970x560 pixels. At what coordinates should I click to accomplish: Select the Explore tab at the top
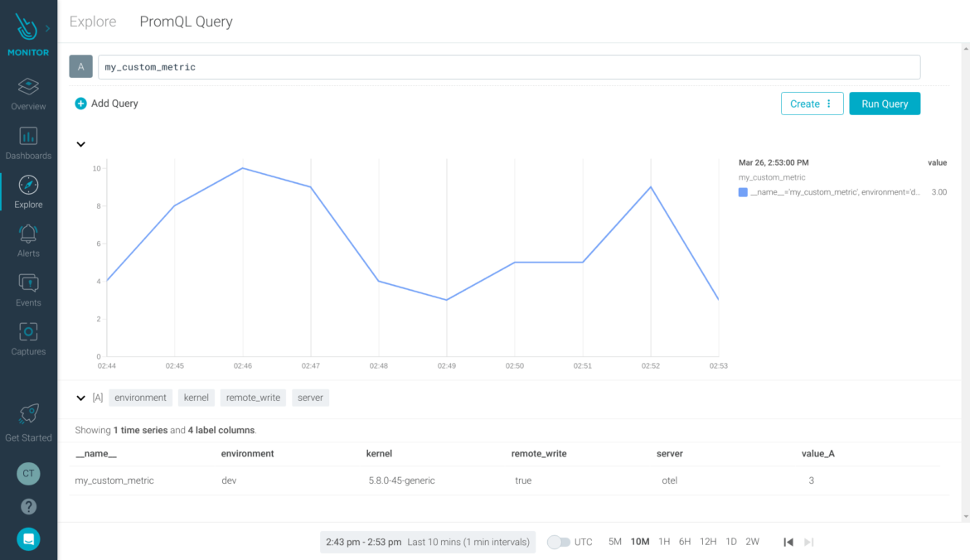tap(92, 22)
